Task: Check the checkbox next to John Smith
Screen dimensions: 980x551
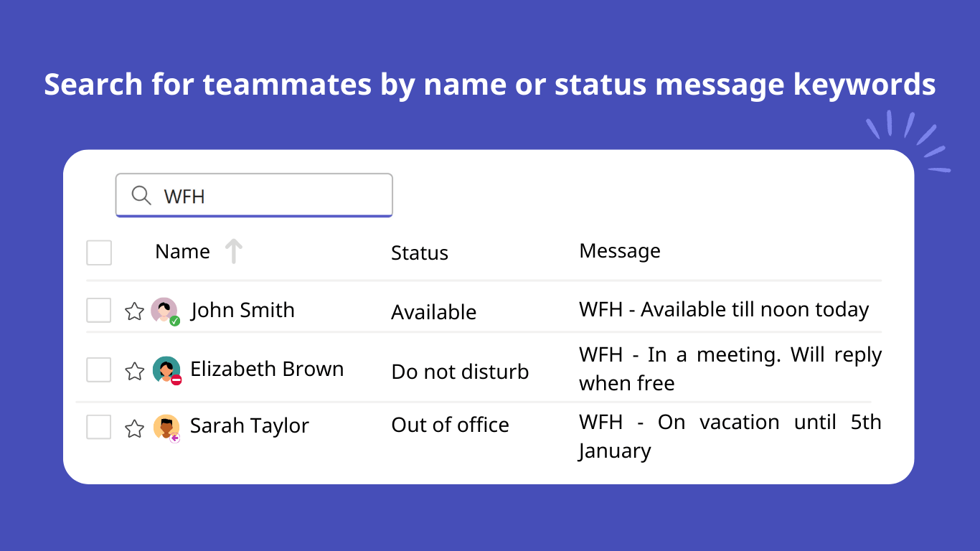Action: coord(99,310)
